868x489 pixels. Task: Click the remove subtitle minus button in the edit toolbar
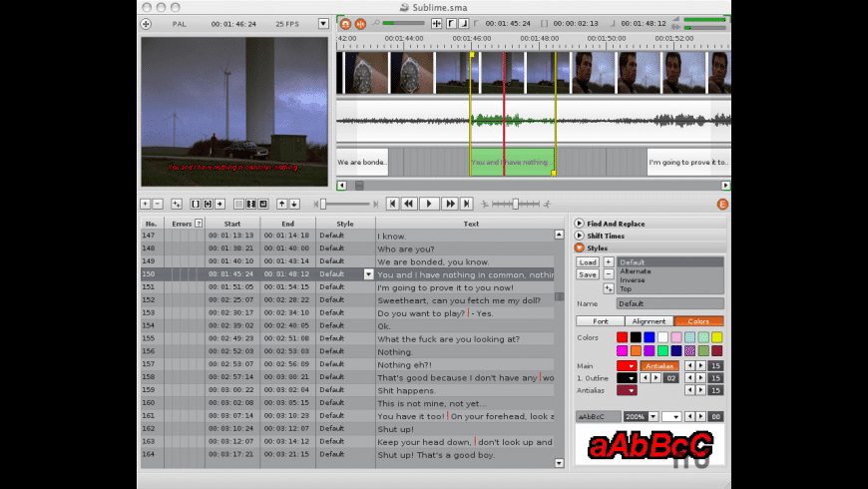pyautogui.click(x=158, y=204)
